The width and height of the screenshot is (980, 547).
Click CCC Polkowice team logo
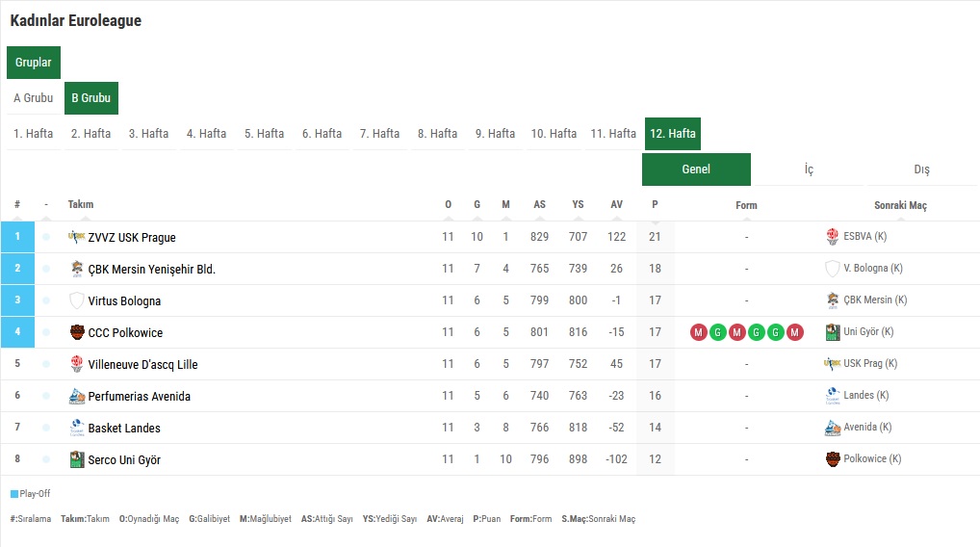pyautogui.click(x=77, y=332)
